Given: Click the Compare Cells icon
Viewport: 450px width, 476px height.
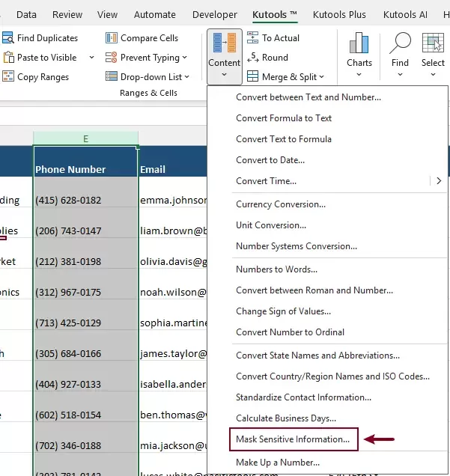Looking at the screenshot, I should click(x=112, y=38).
